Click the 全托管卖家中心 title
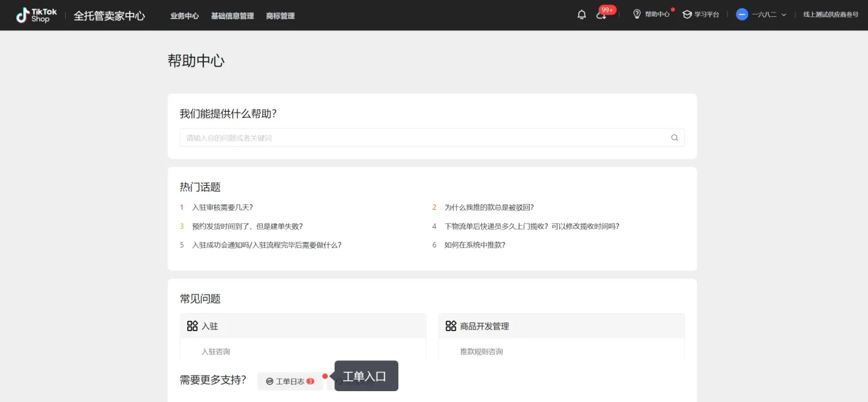The width and height of the screenshot is (868, 402). [x=110, y=16]
